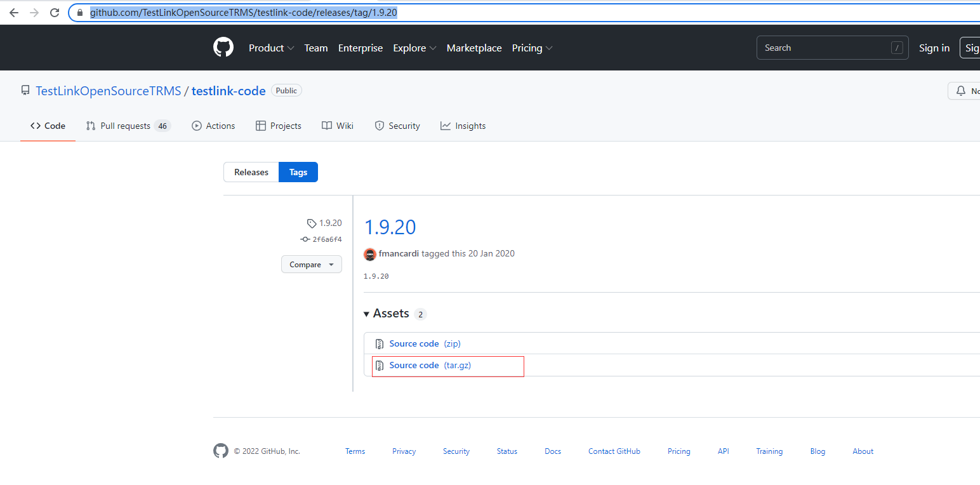
Task: Open the Security tab
Action: [397, 126]
